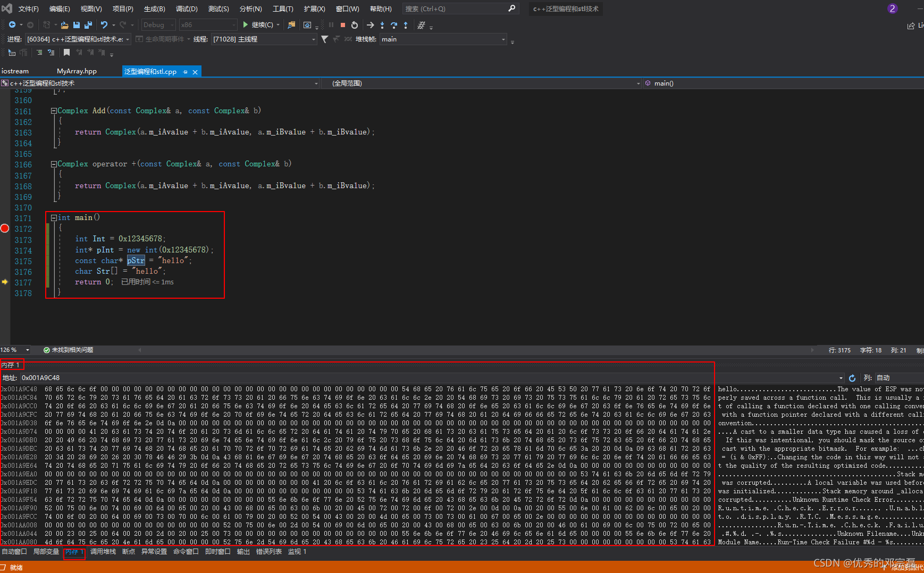
Task: Click the navigate backward arrow icon
Action: (x=12, y=25)
